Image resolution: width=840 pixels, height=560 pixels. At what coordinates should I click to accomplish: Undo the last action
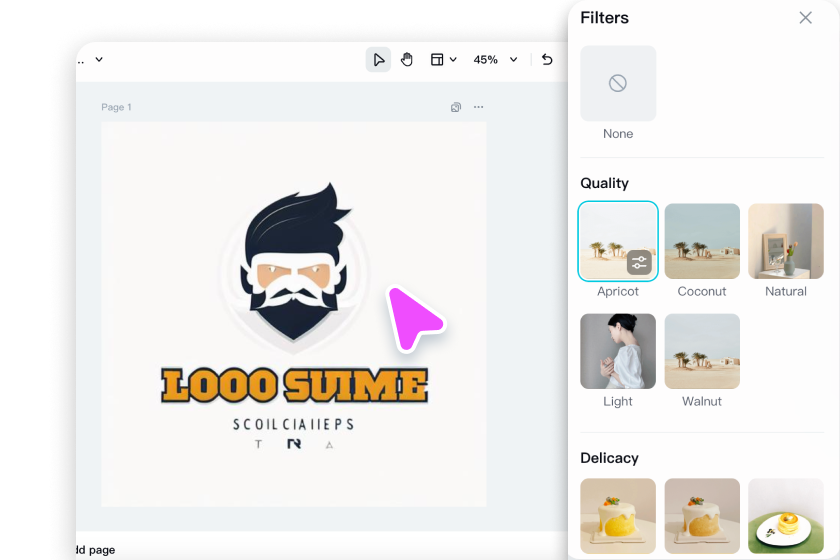coord(547,59)
